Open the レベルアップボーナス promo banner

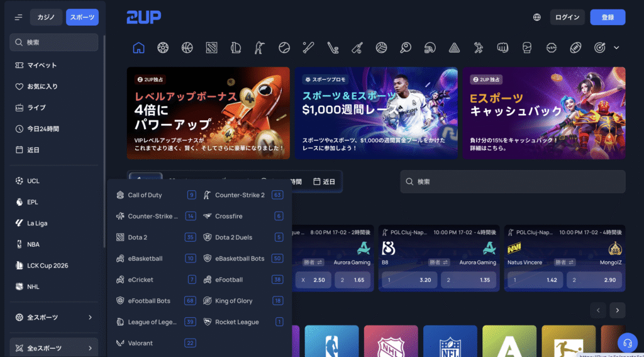208,113
